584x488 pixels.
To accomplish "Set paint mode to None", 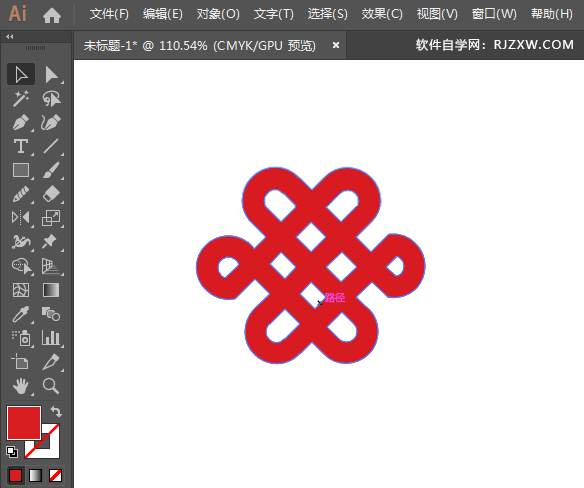I will click(55, 476).
